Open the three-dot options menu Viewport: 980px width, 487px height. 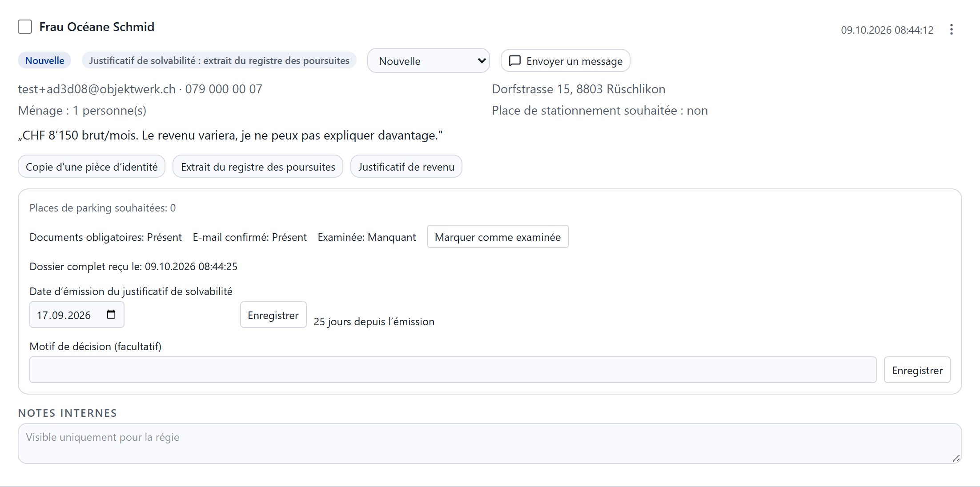[x=951, y=29]
